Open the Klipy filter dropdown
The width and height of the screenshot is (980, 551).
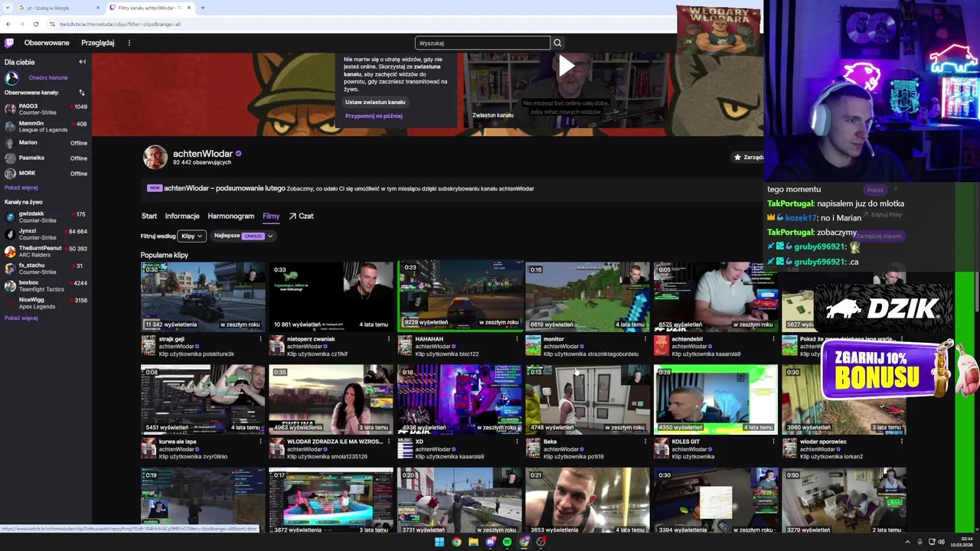(191, 236)
